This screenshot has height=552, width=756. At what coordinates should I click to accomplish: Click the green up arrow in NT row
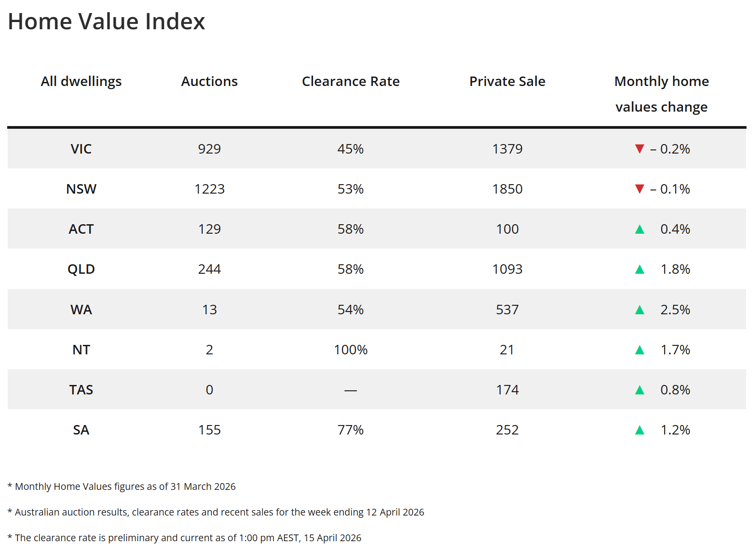[x=639, y=350]
